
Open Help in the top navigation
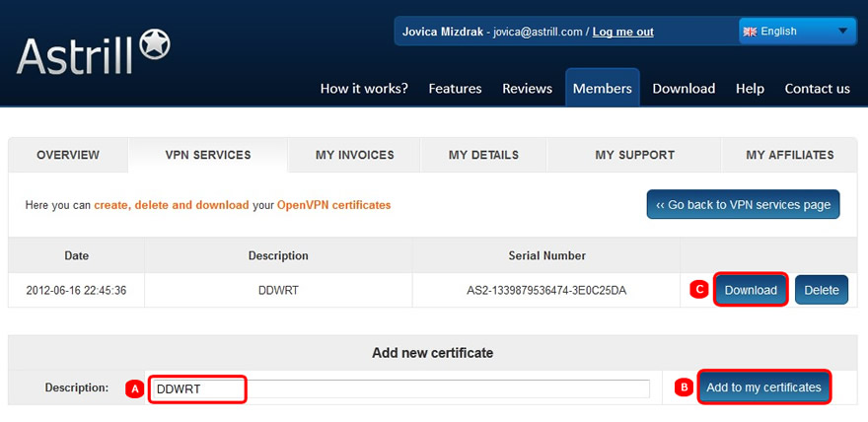(750, 89)
